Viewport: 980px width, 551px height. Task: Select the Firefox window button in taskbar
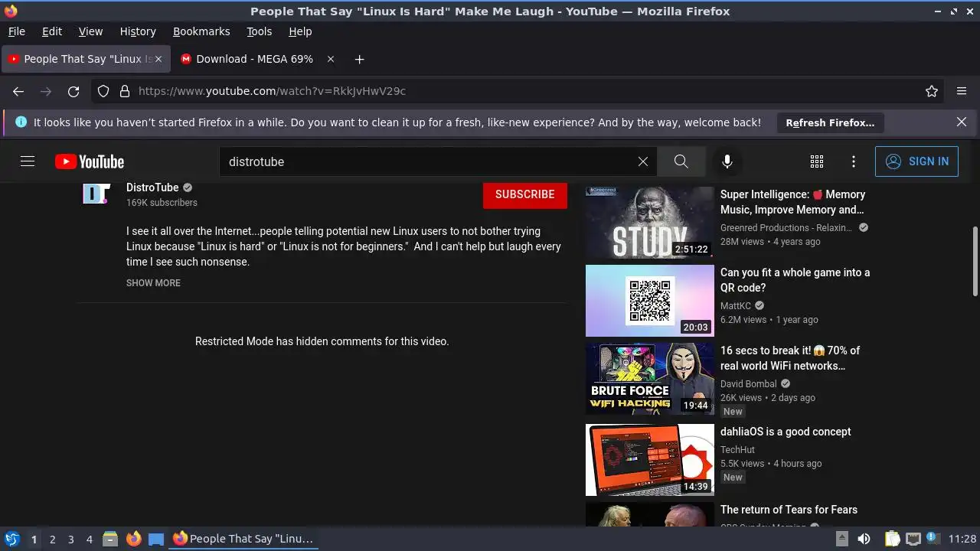(243, 539)
